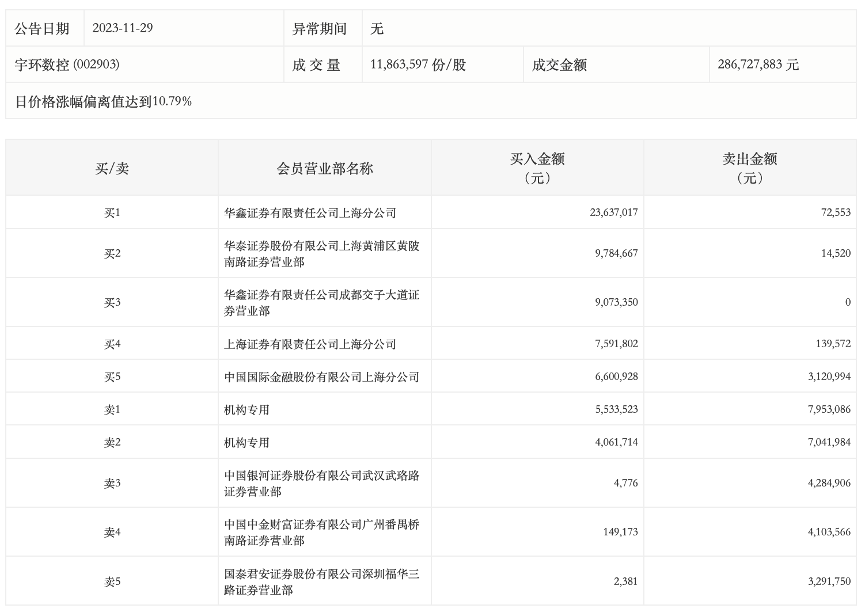Click 机构专用 in the 卖1 row
This screenshot has height=616, width=865.
(x=247, y=410)
